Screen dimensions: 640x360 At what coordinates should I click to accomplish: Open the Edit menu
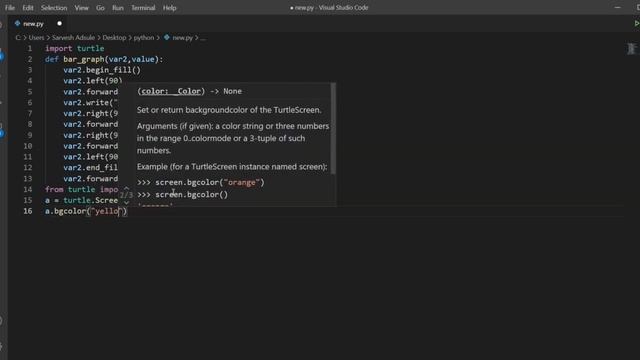coord(28,8)
